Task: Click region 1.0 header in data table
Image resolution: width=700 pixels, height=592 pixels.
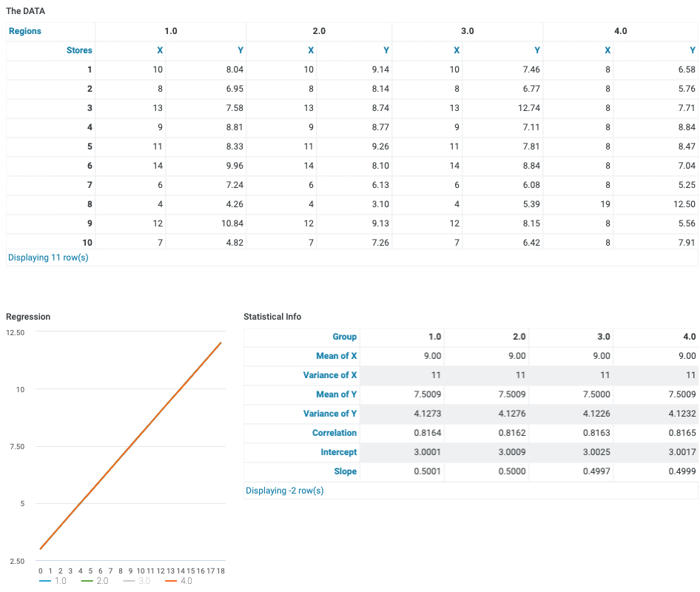Action: [171, 31]
